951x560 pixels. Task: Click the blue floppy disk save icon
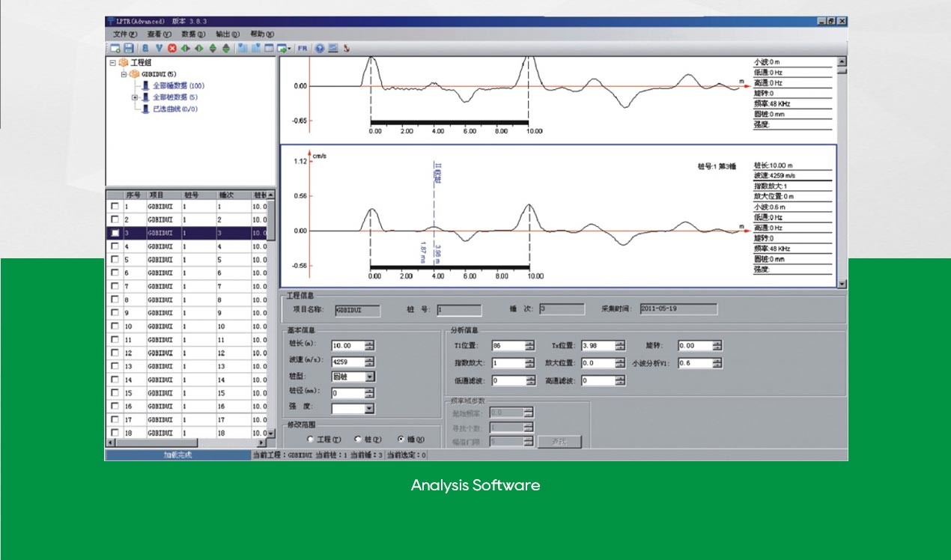129,48
